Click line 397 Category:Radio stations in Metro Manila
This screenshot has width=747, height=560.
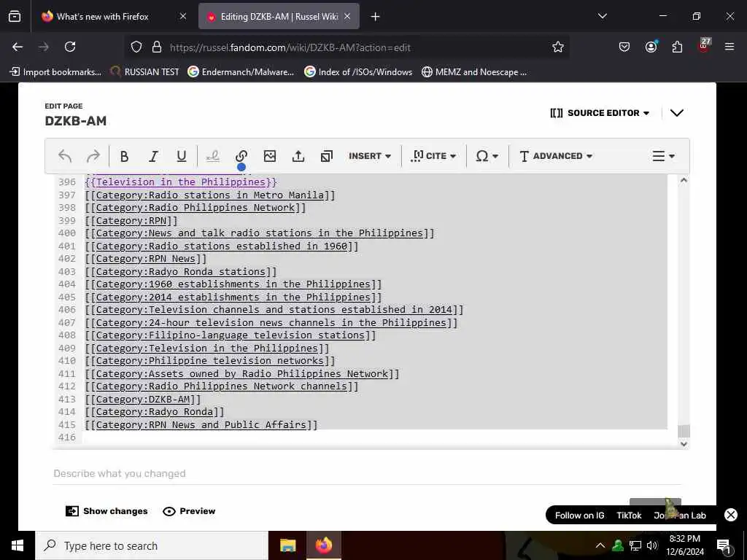(x=210, y=195)
